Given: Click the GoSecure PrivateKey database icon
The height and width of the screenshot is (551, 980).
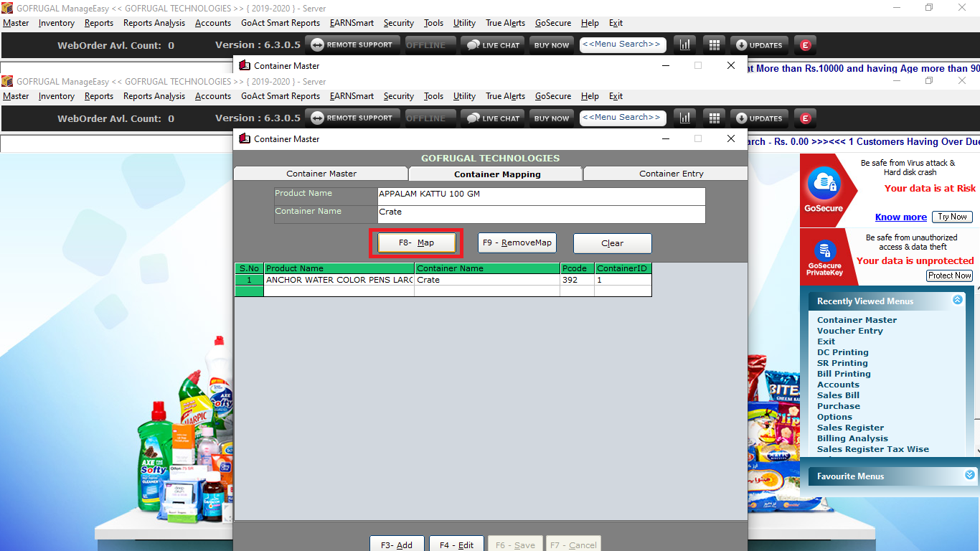Looking at the screenshot, I should (x=824, y=251).
